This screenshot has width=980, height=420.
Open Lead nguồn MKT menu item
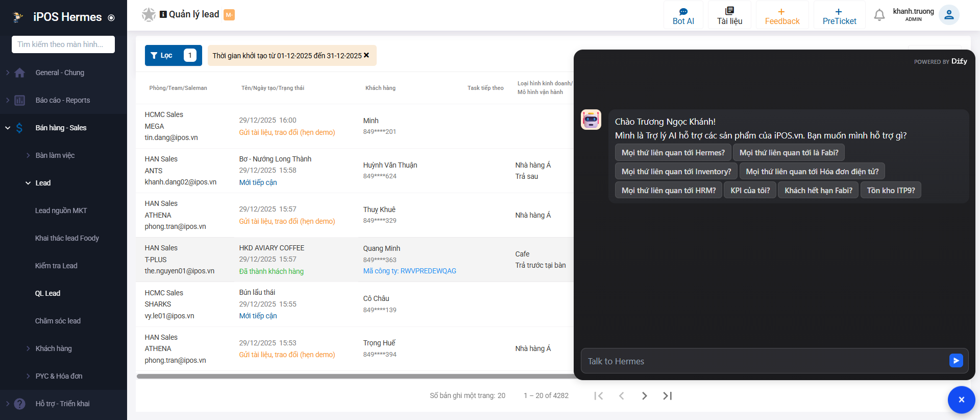[61, 211]
